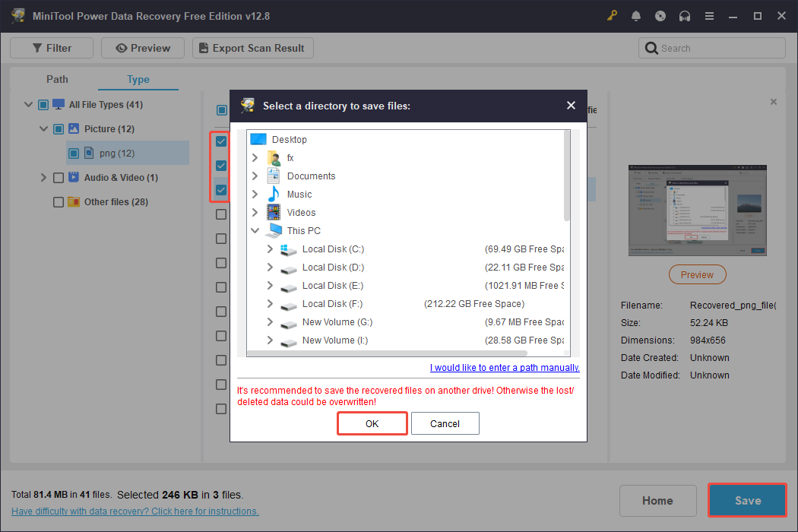Viewport: 798px width, 532px height.
Task: Collapse This PC in the directory tree
Action: [x=256, y=230]
